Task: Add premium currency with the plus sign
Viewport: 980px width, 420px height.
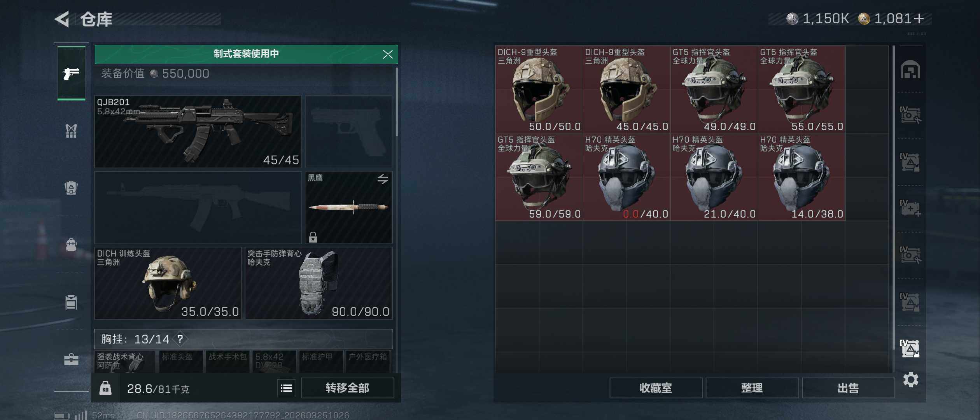Action: (x=919, y=19)
